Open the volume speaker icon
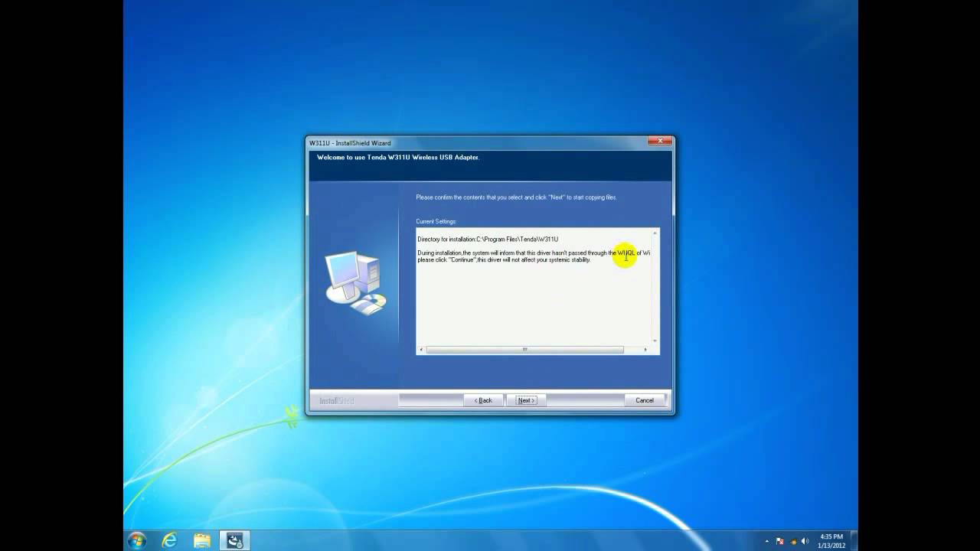 (x=805, y=541)
